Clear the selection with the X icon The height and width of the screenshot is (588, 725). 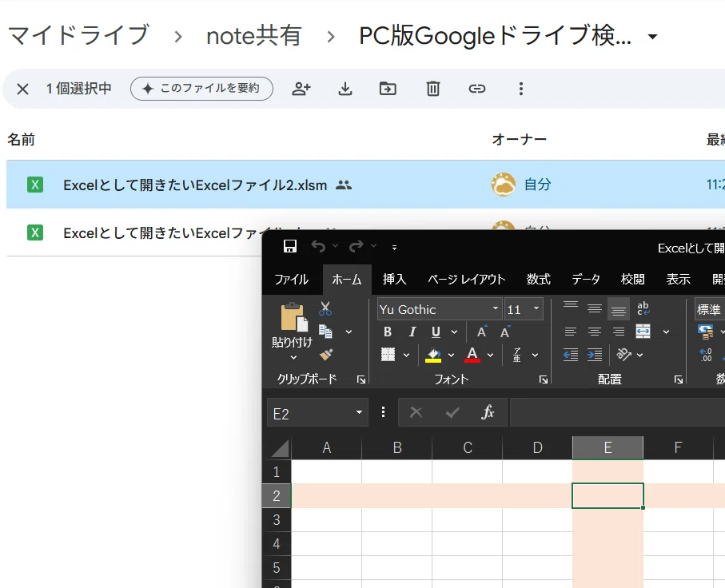(x=22, y=89)
